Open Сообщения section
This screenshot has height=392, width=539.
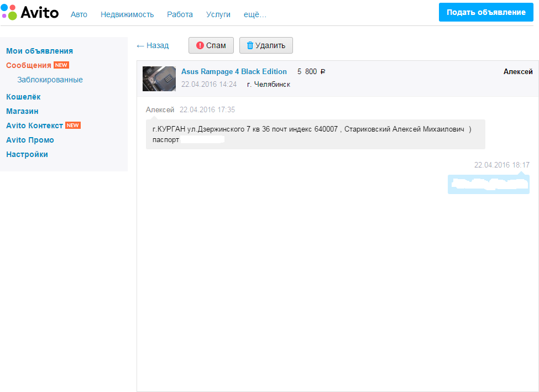point(29,65)
